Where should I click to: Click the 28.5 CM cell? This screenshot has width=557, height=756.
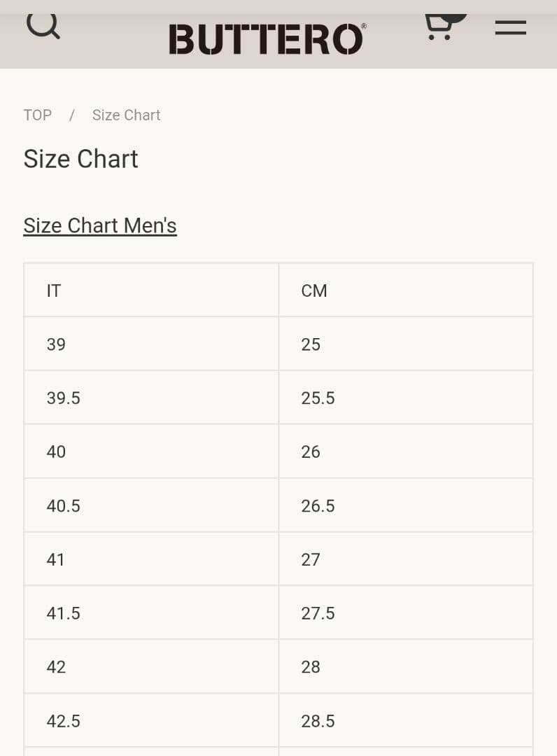coord(406,722)
